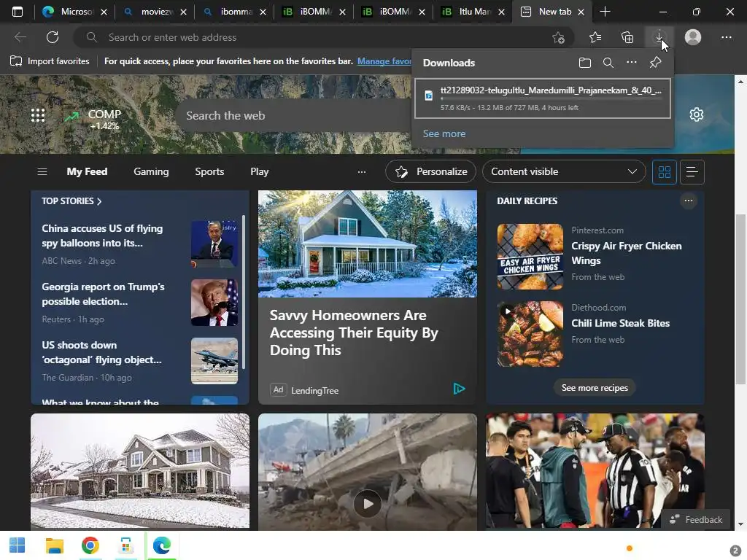Viewport: 747px width, 560px height.
Task: Refresh the current page
Action: [53, 37]
